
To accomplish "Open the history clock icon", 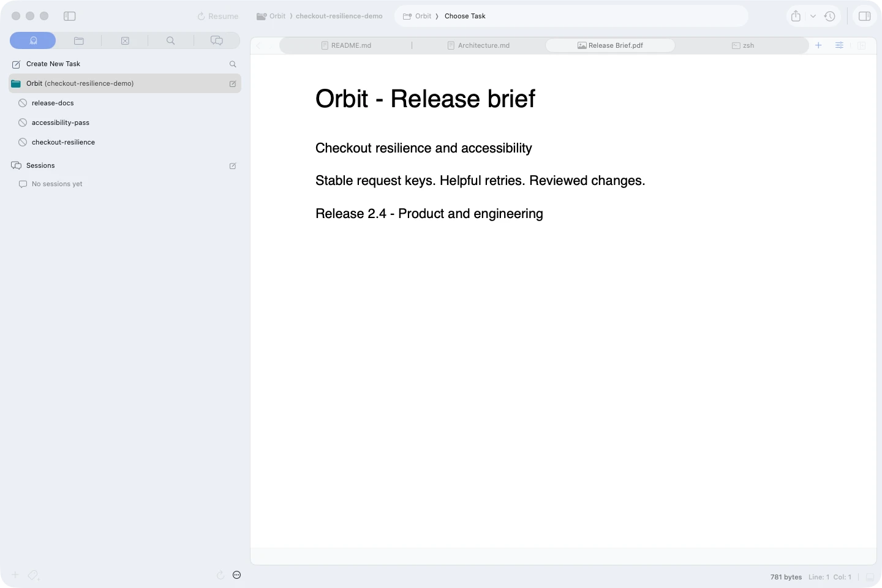I will [830, 16].
